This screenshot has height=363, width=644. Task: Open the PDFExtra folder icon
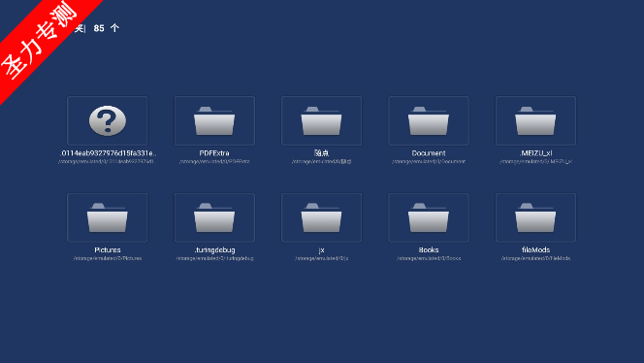(x=214, y=121)
